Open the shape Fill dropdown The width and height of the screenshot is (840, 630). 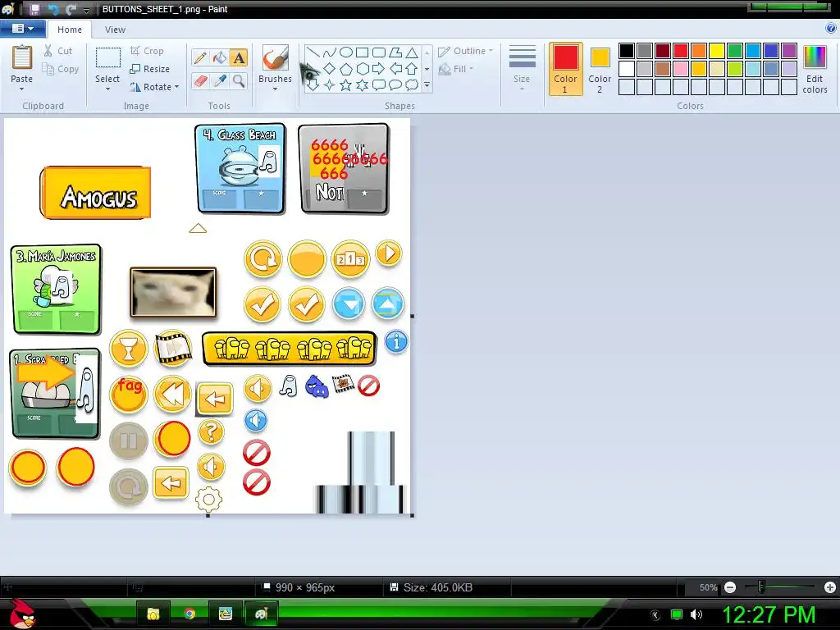[x=456, y=69]
